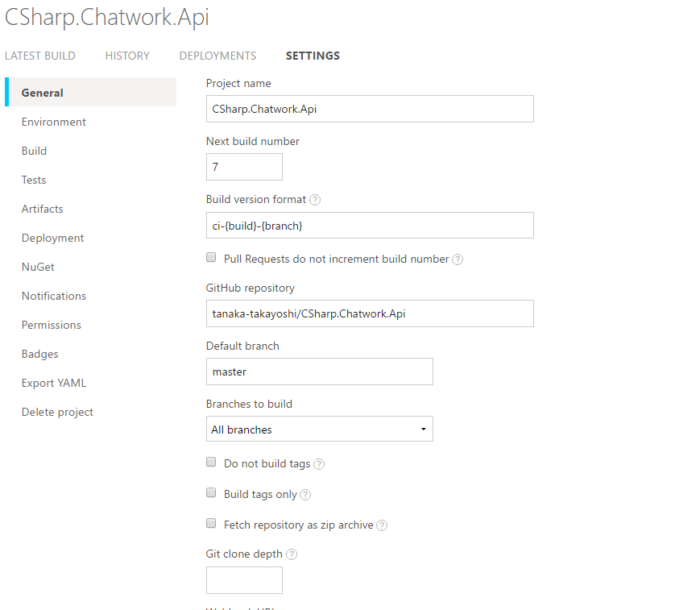This screenshot has width=700, height=610.
Task: Go to Permissions settings section
Action: click(x=52, y=325)
